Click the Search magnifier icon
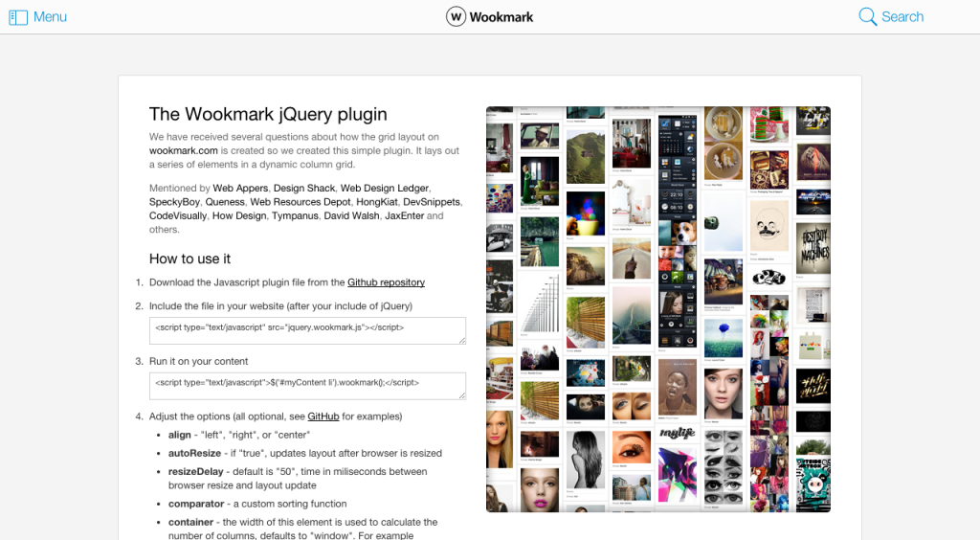The image size is (980, 540). click(867, 17)
